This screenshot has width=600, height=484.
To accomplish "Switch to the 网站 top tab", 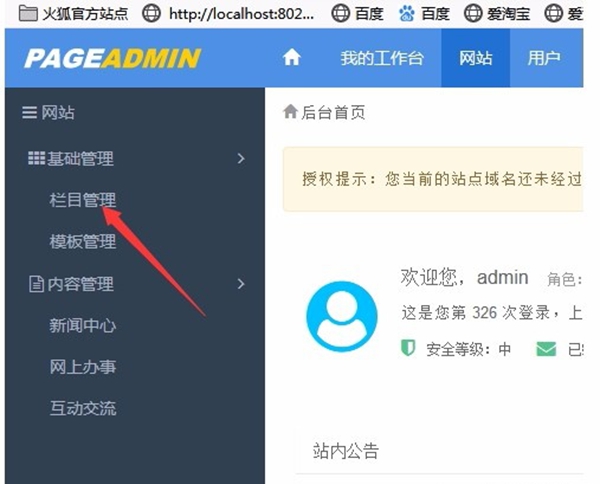I will [476, 58].
